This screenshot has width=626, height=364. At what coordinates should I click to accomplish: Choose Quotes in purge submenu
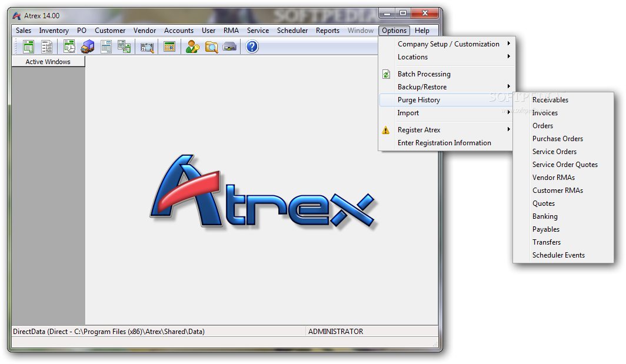click(563, 203)
